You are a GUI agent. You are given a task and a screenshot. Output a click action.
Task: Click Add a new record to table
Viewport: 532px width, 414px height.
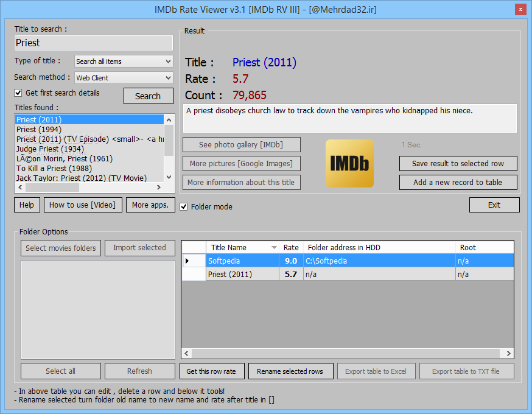(458, 182)
